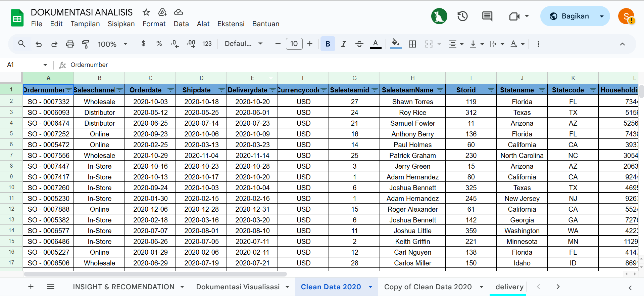Open the borders grid icon

point(412,44)
